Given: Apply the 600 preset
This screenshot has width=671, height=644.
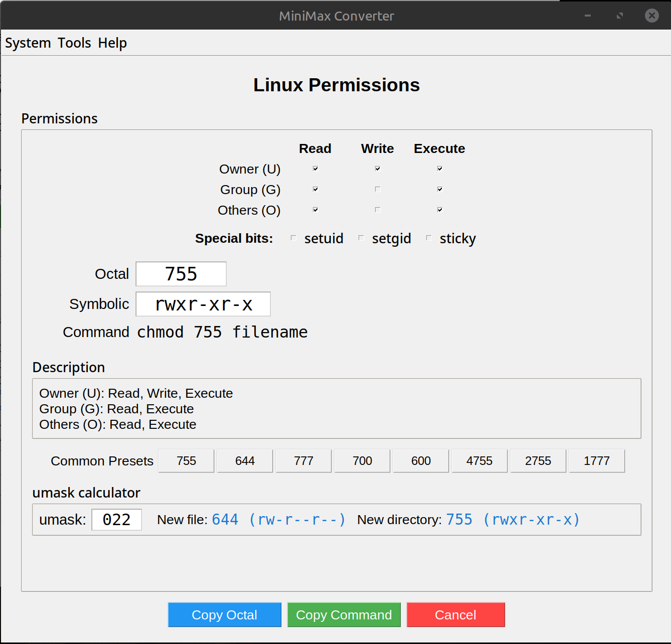Looking at the screenshot, I should tap(421, 461).
